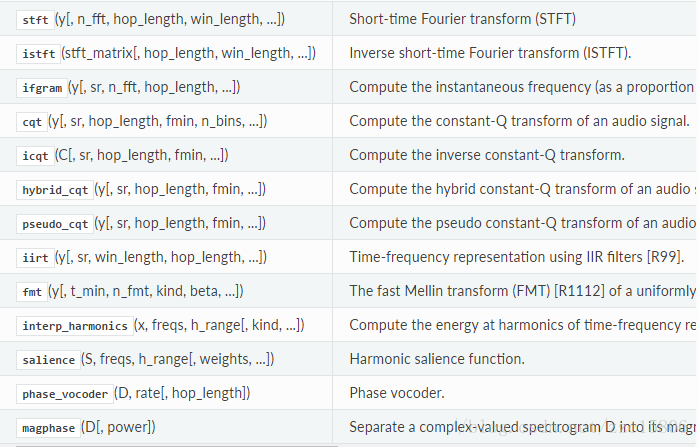699x447 pixels.
Task: Click the "Inverse short-time Fourier transform (ISTFT)" description
Action: [x=490, y=53]
